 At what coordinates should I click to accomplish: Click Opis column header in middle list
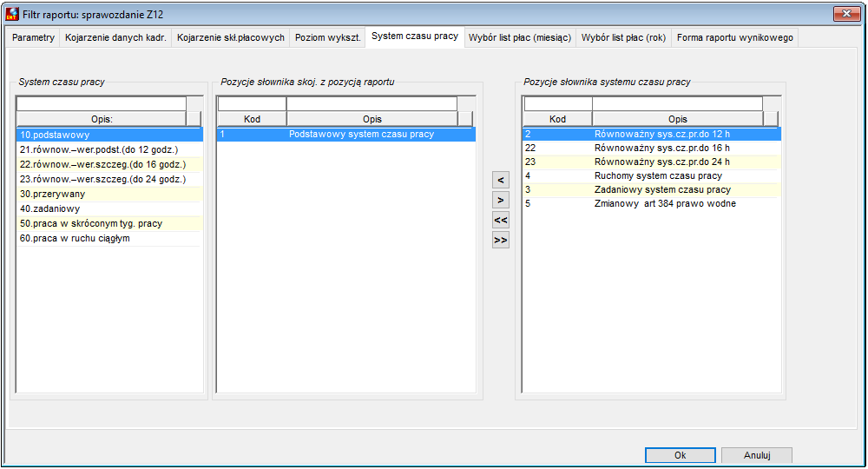pos(372,119)
